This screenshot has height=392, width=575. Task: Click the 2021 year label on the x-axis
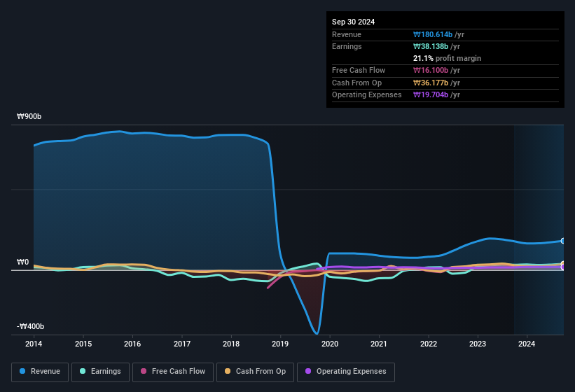[x=379, y=344]
